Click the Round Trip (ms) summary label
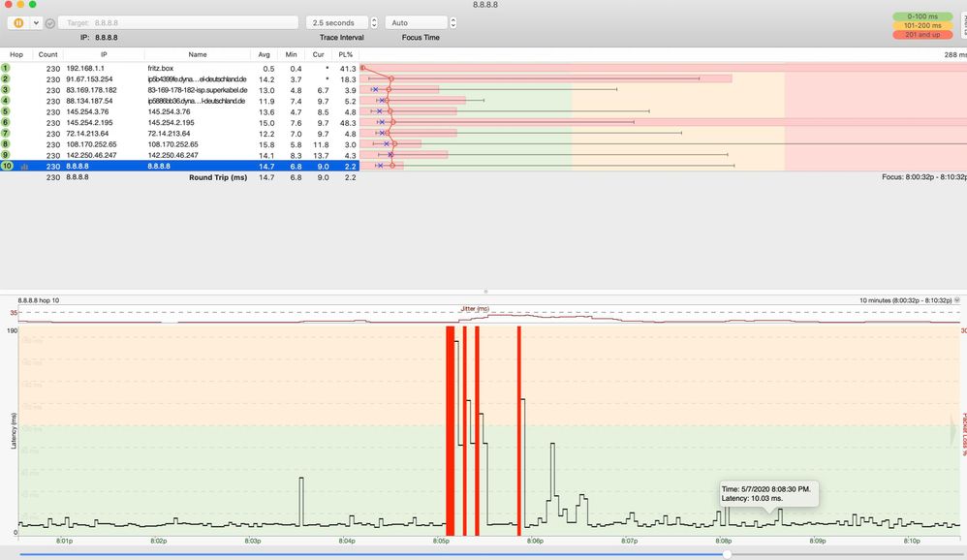 (218, 177)
